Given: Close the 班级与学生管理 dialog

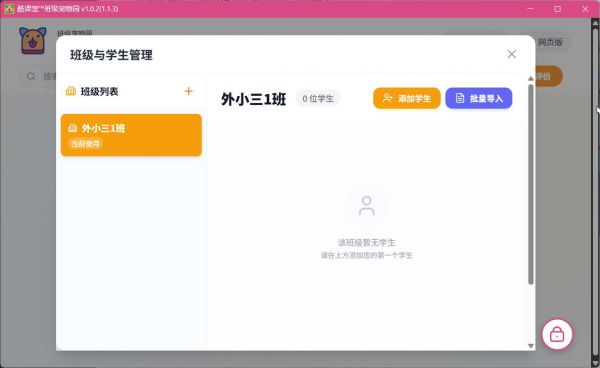Looking at the screenshot, I should tap(512, 54).
